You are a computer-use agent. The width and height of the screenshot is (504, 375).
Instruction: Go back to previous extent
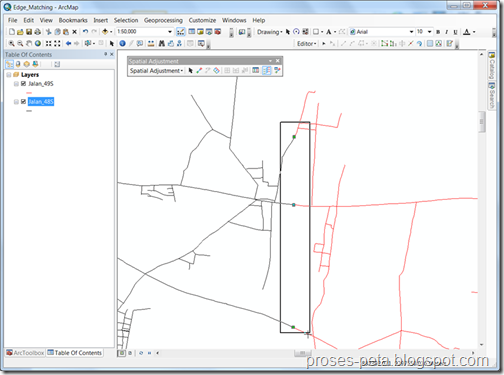click(68, 43)
